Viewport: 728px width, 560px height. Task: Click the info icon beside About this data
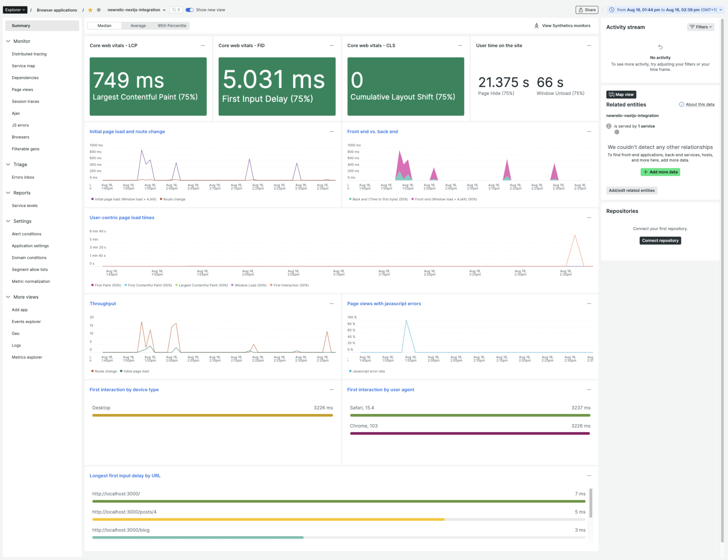(x=681, y=104)
